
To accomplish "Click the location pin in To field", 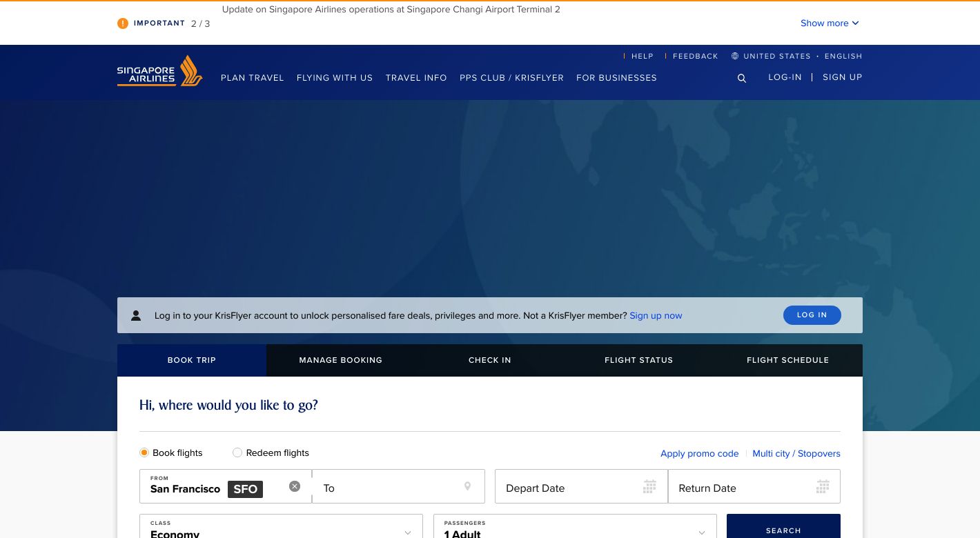I will click(467, 486).
